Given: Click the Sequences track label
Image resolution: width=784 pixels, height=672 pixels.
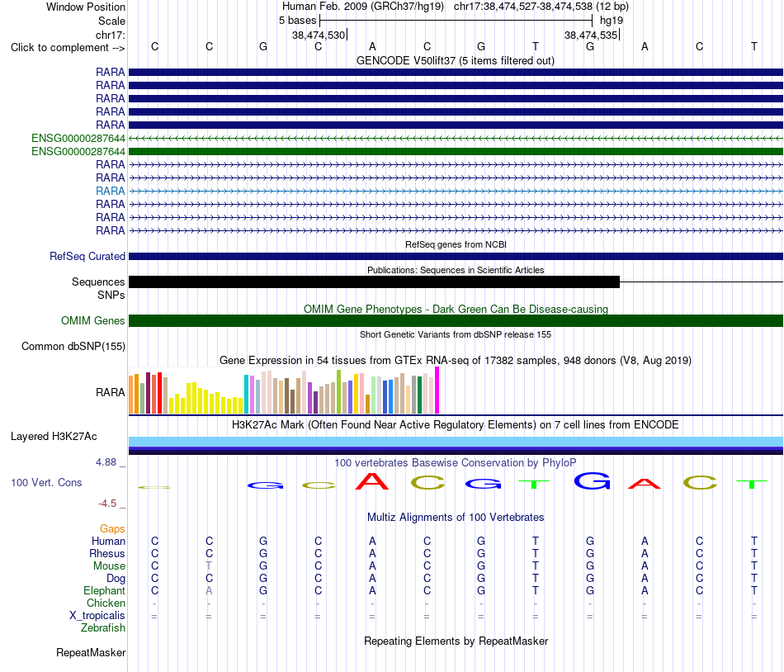Looking at the screenshot, I should point(98,282).
